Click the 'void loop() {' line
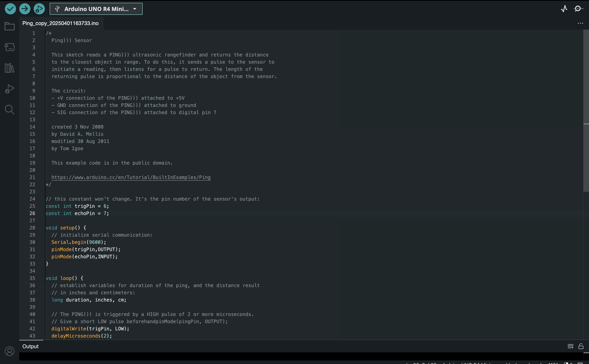This screenshot has height=364, width=589. click(x=65, y=278)
